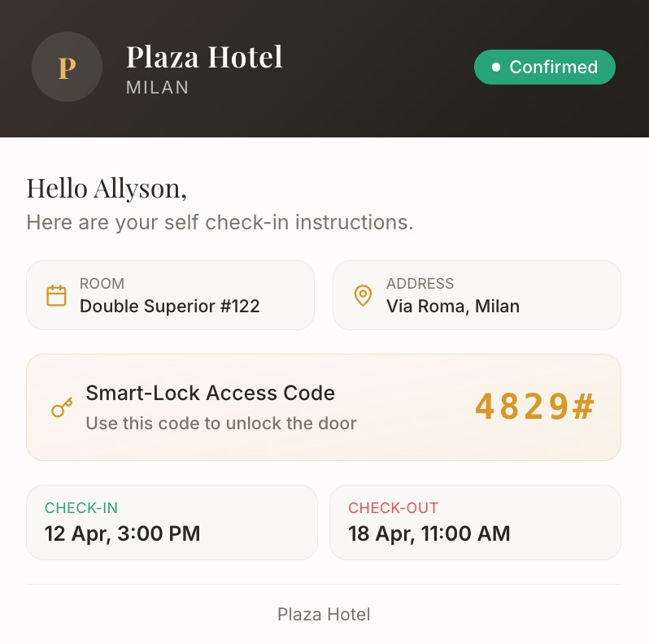Click the Confirmed status badge

(x=544, y=67)
